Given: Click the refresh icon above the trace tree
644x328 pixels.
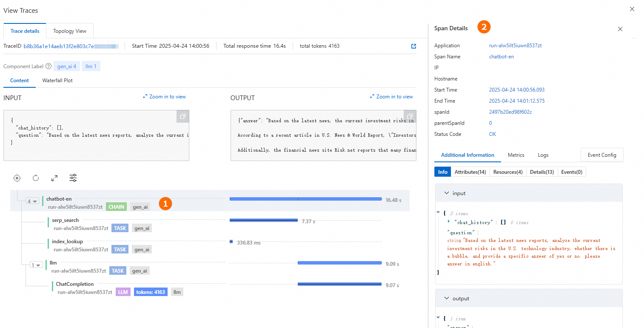Looking at the screenshot, I should click(x=36, y=178).
